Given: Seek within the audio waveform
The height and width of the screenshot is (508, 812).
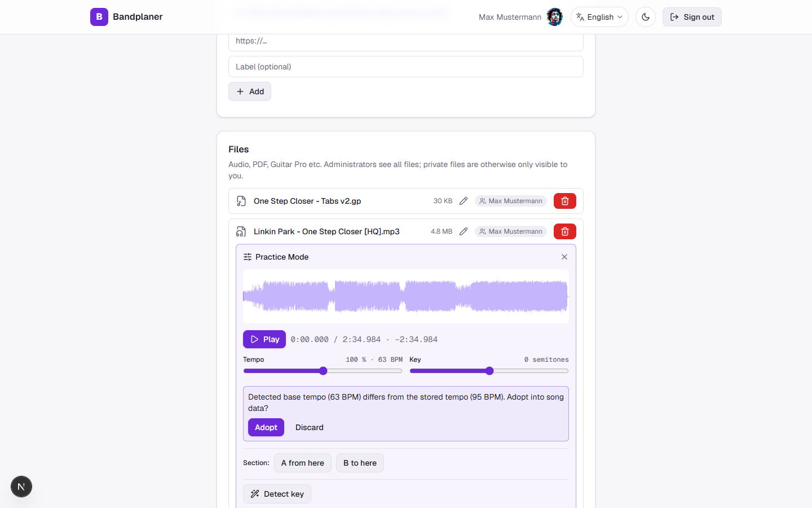Looking at the screenshot, I should (x=406, y=296).
